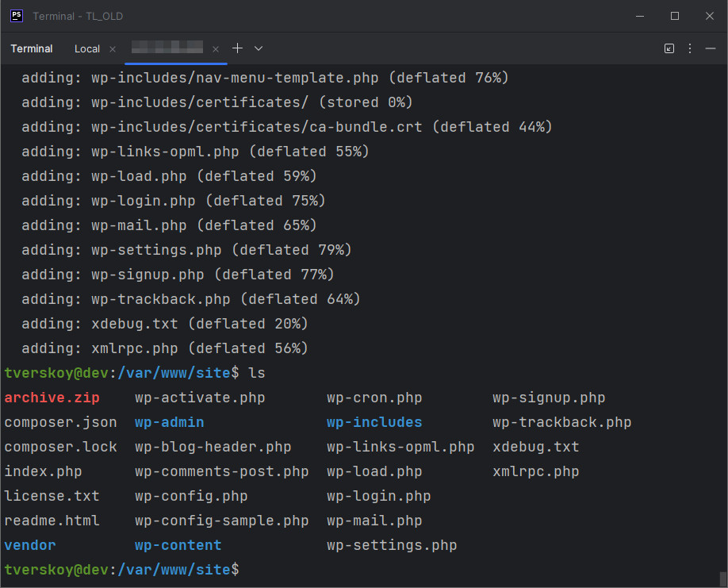
Task: Select the Local terminal tab
Action: pyautogui.click(x=86, y=48)
